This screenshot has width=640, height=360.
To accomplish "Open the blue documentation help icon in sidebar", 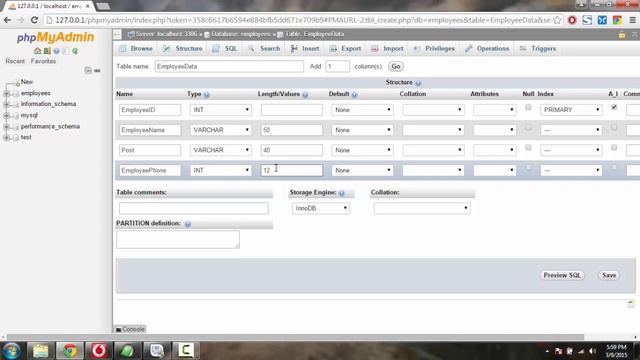I will click(x=56, y=51).
